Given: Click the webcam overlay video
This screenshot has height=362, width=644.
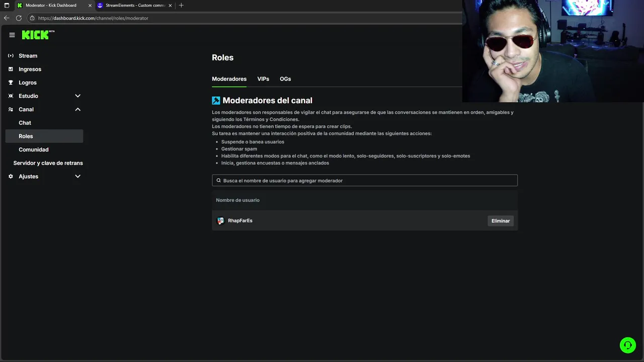Looking at the screenshot, I should point(553,51).
